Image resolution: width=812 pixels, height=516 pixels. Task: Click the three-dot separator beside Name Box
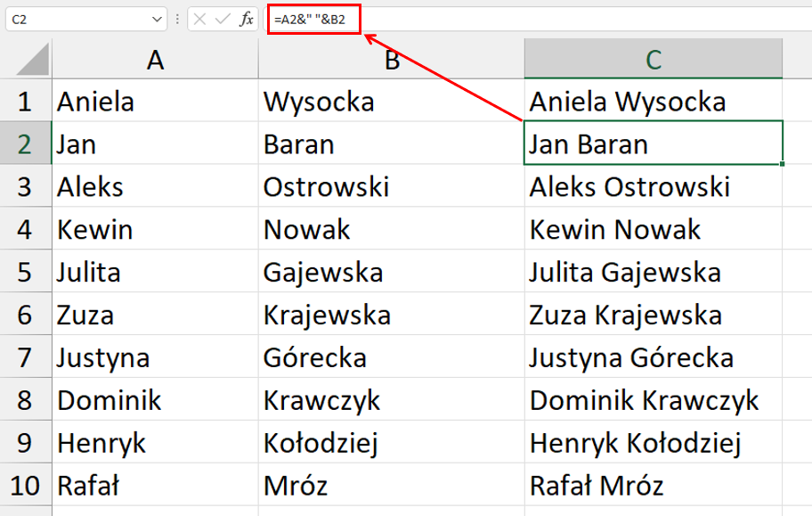click(178, 17)
